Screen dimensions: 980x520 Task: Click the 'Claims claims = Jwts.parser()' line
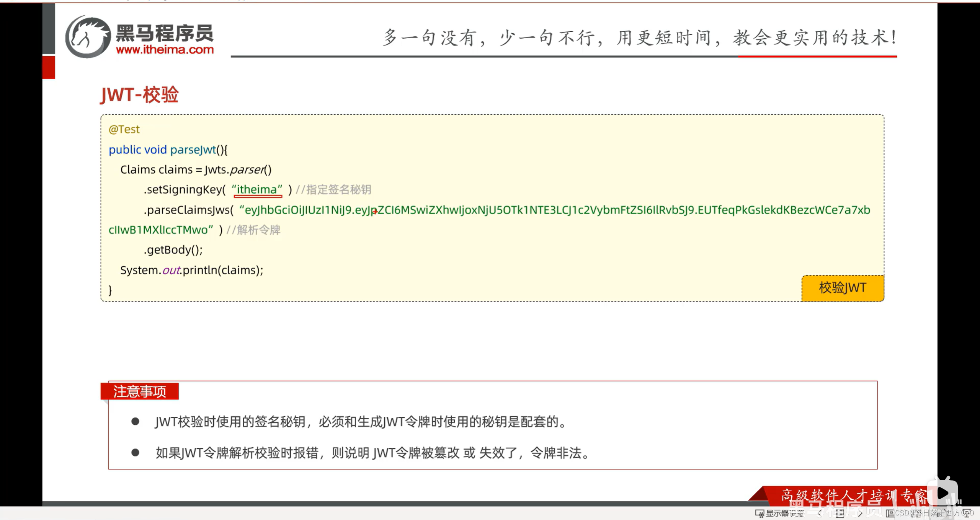click(x=196, y=170)
